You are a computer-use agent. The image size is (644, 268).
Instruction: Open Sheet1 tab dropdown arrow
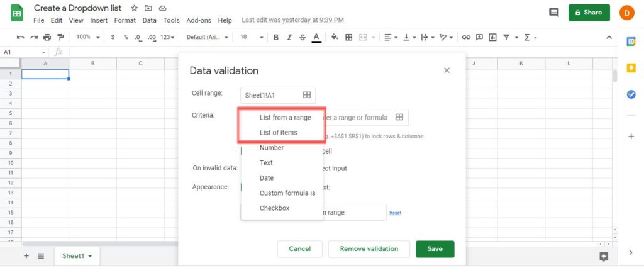(x=90, y=256)
